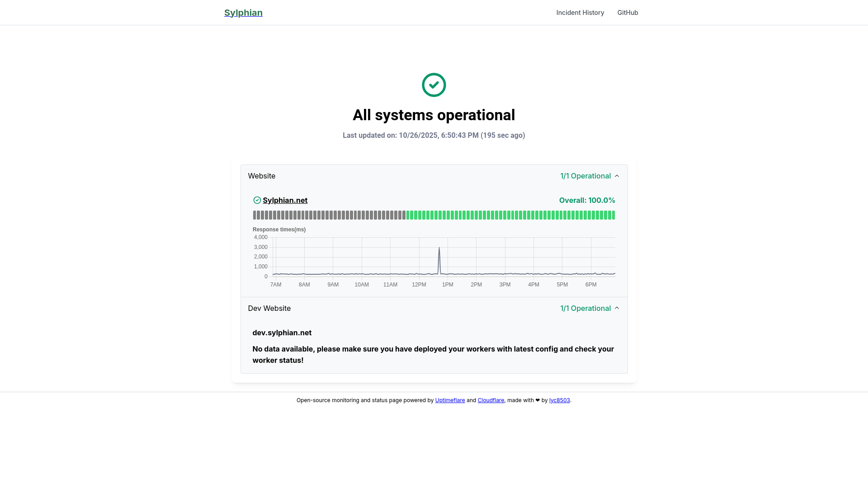
Task: Click the large green checkmark status icon
Action: [x=434, y=85]
